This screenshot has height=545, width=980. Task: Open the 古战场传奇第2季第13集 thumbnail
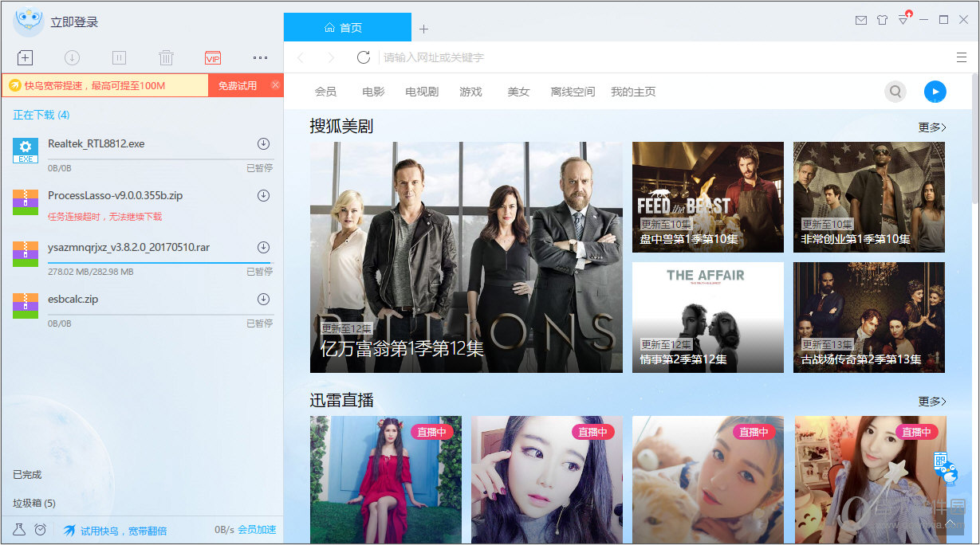point(869,317)
